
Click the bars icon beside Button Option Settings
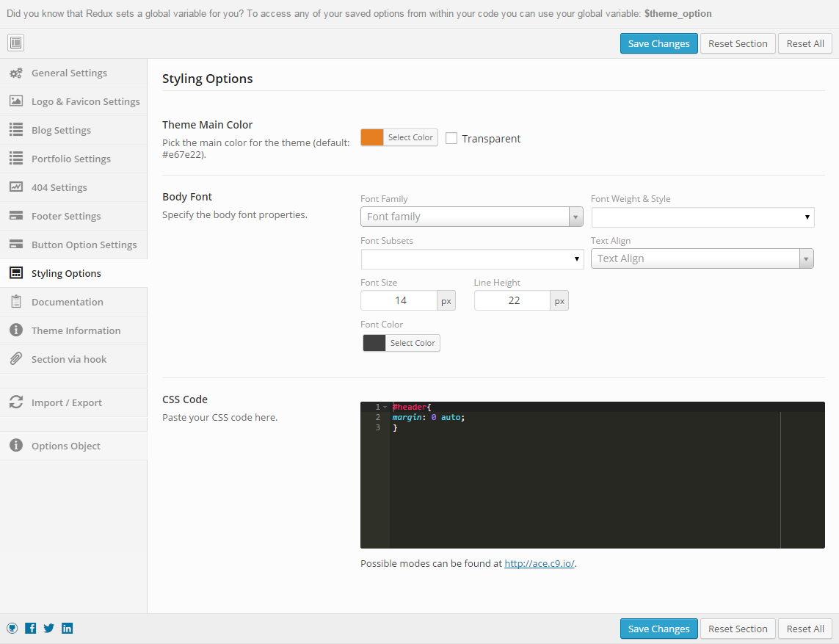pos(16,244)
